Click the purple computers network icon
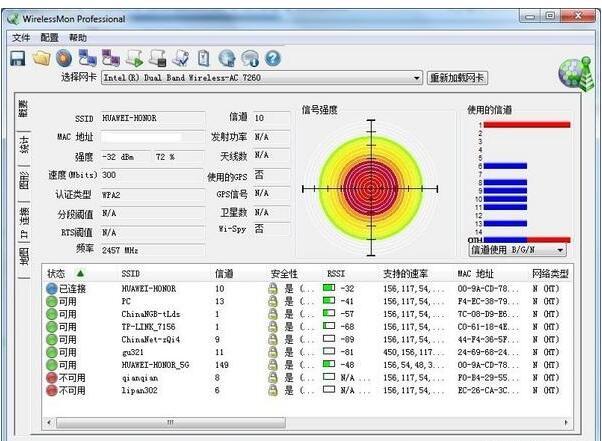 [x=111, y=58]
